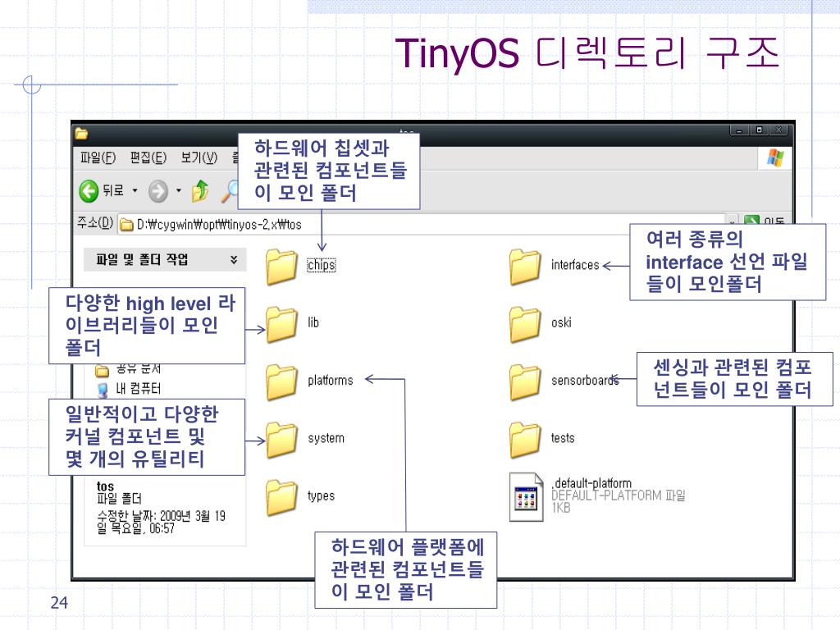The width and height of the screenshot is (840, 630).
Task: Go up one folder level
Action: click(200, 190)
